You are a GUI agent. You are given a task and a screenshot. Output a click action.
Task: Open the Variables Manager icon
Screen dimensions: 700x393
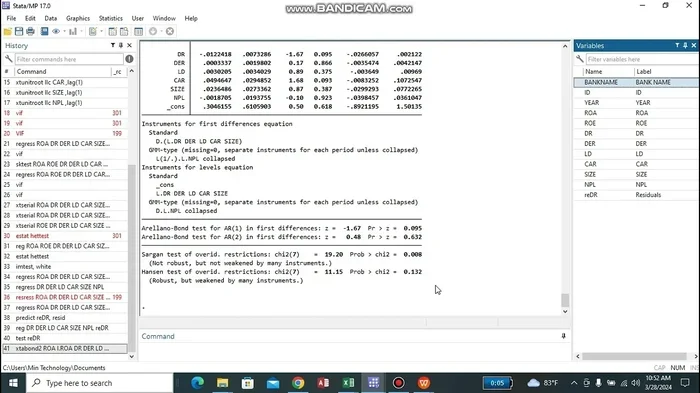(x=138, y=31)
